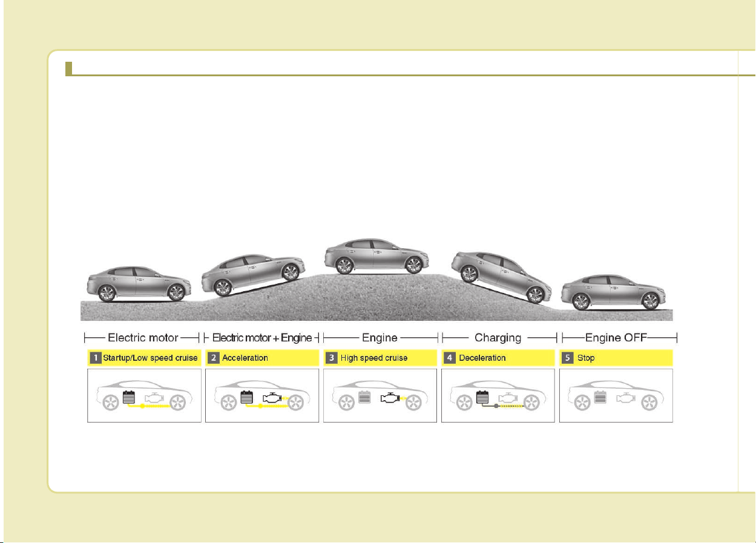Click the first car on flat ground at left
The width and height of the screenshot is (756, 543).
point(138,283)
